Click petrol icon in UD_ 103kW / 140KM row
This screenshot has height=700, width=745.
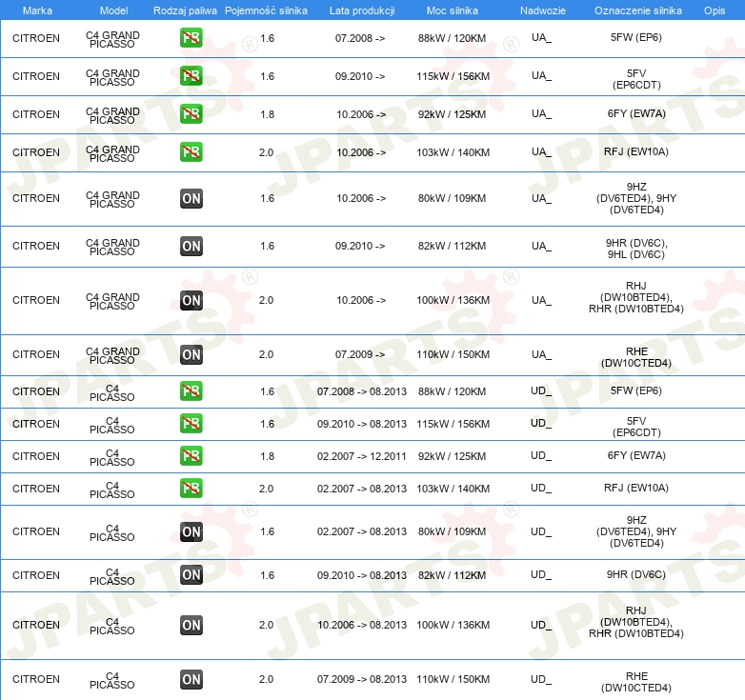pos(191,489)
